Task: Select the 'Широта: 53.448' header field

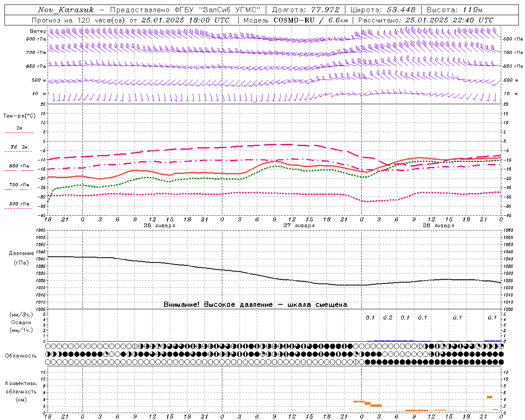Action: tap(383, 10)
